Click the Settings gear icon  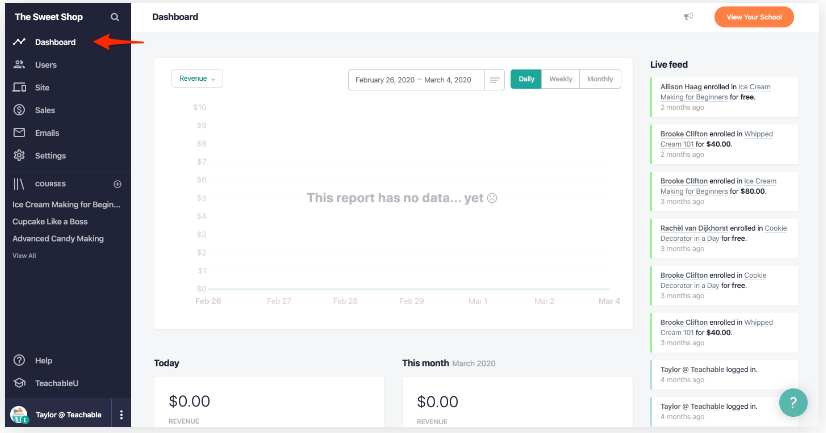click(x=19, y=156)
